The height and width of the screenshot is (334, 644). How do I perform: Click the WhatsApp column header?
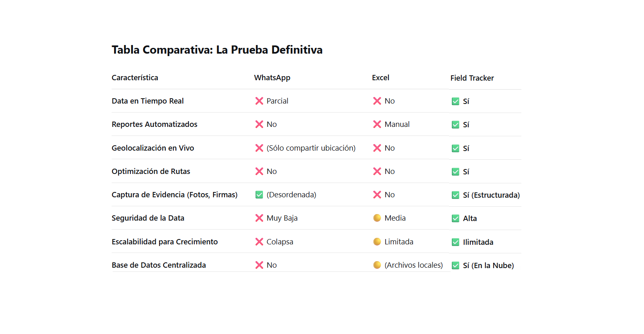coord(272,78)
